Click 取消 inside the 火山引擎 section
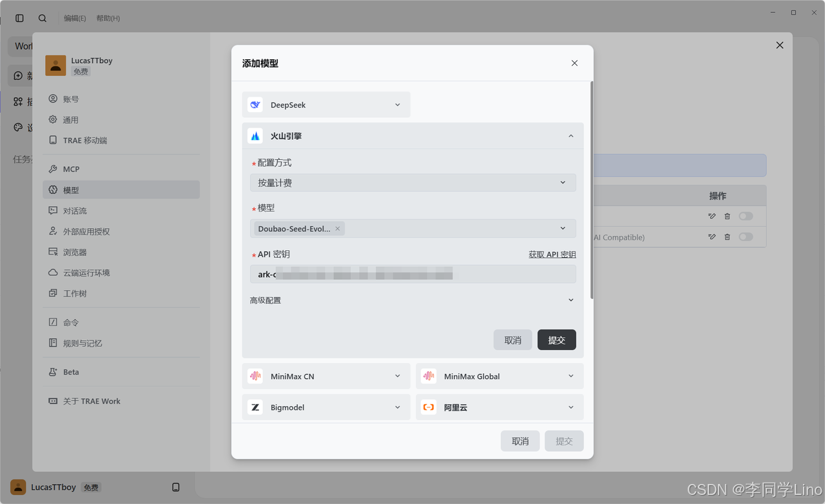825x504 pixels. click(513, 340)
